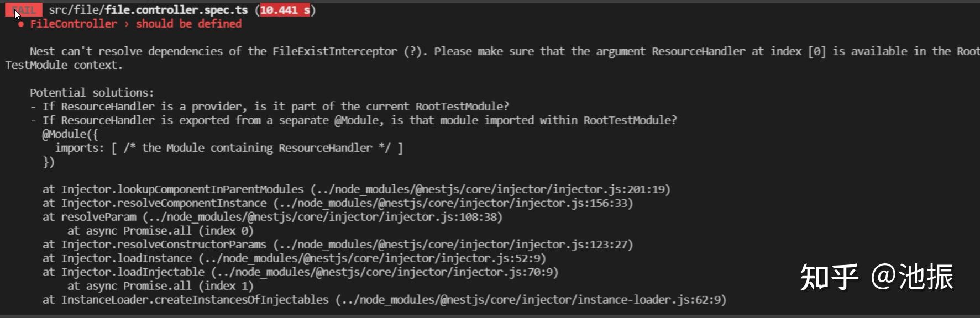
Task: Open the injector.js:123:27 stack trace link
Action: pyautogui.click(x=453, y=245)
